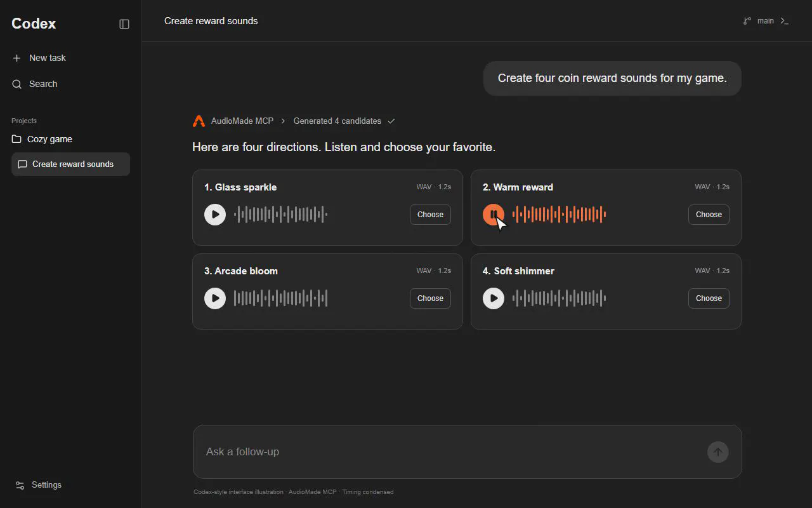
Task: Expand the Generated 4 candidates step
Action: point(337,121)
